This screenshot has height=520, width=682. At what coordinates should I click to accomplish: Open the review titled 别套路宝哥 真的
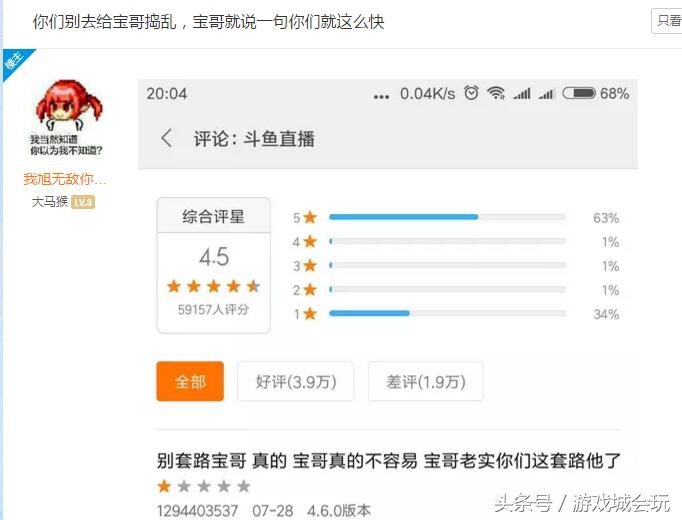pos(388,460)
